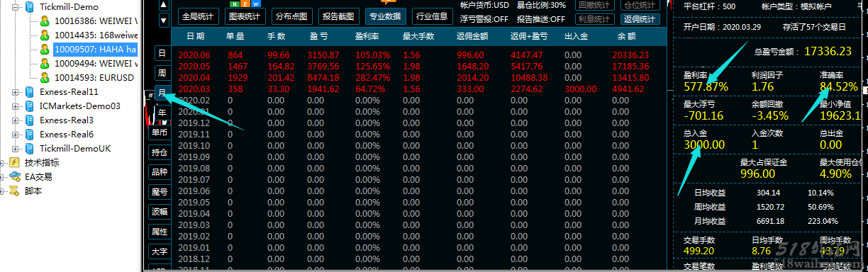Viewport: 868px width, 272px height.
Task: Click the 脚本 script icon
Action: [15, 191]
